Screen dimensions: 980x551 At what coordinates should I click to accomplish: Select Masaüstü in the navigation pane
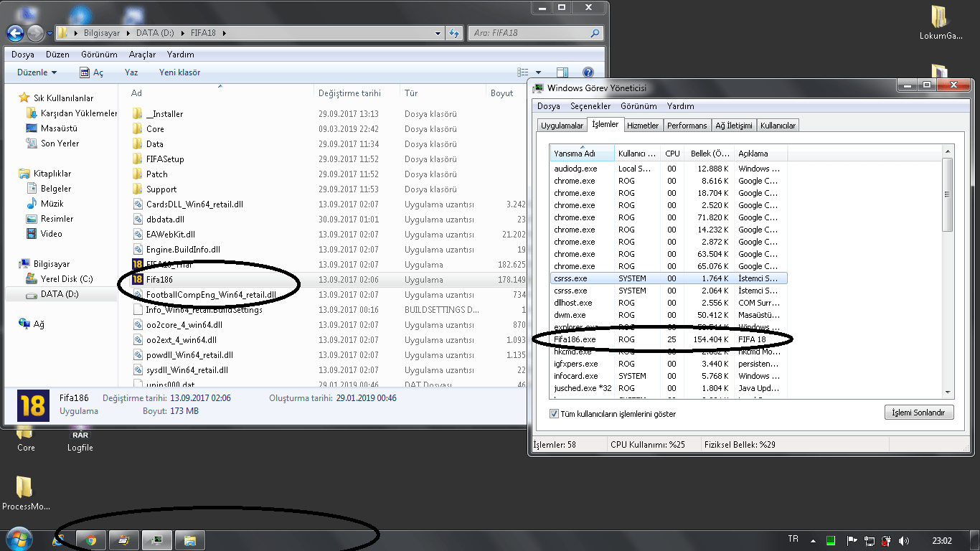tap(52, 128)
